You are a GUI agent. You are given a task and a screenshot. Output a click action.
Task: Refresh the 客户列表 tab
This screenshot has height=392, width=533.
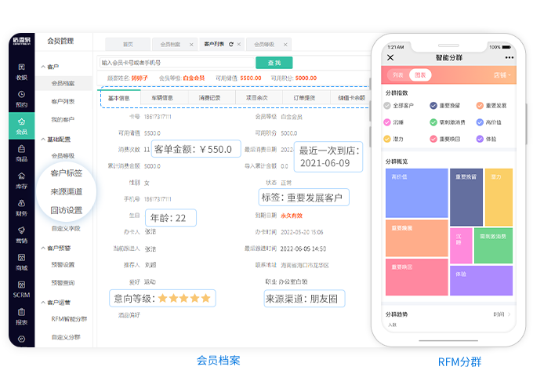click(x=231, y=44)
